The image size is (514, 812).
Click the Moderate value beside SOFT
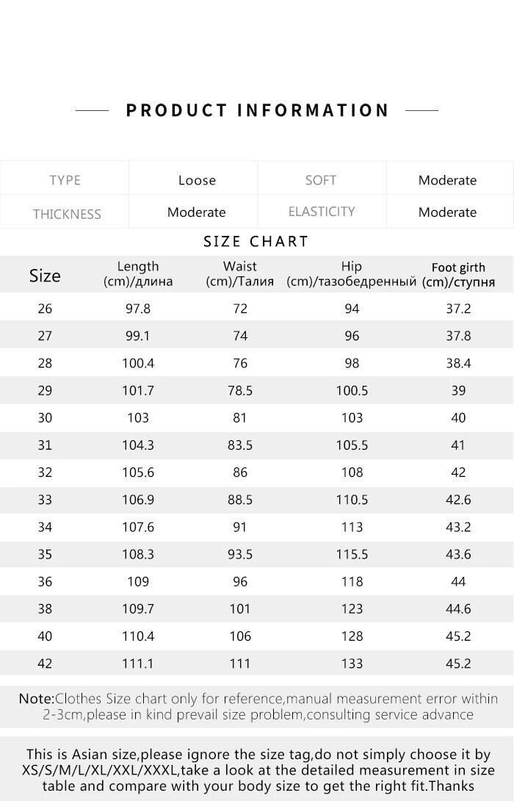point(447,180)
